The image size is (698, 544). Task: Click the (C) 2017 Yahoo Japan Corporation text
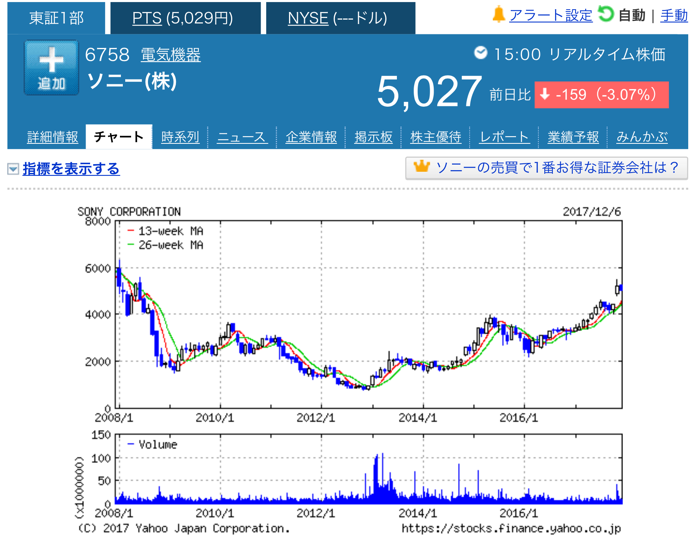point(183,528)
